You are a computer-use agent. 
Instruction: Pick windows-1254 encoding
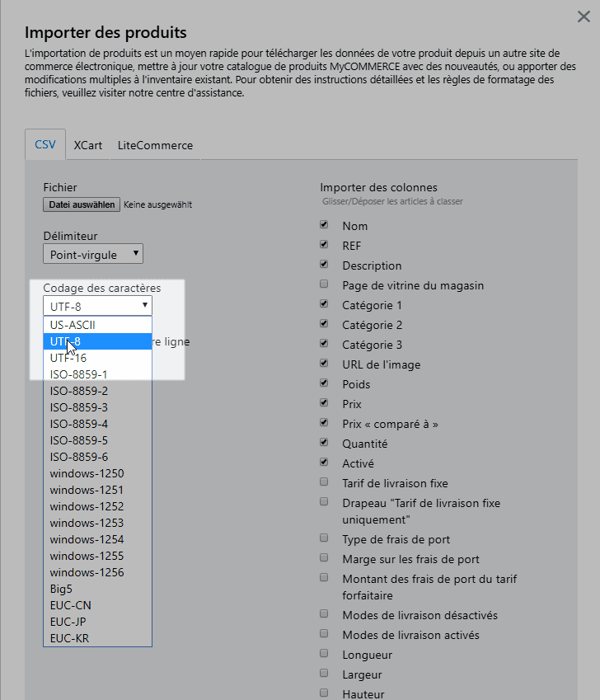coord(98,540)
